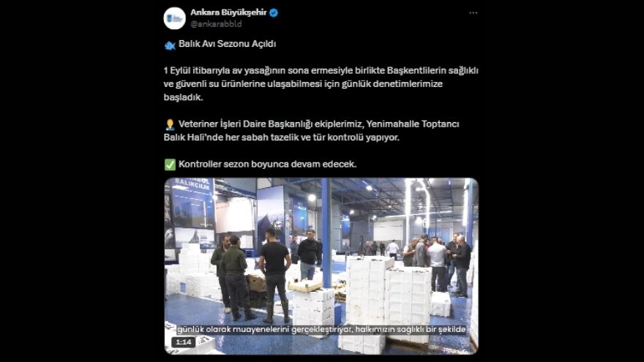
Task: Click the Veteriner İşleri Daire Başkanlığı paragraph
Action: [x=311, y=130]
